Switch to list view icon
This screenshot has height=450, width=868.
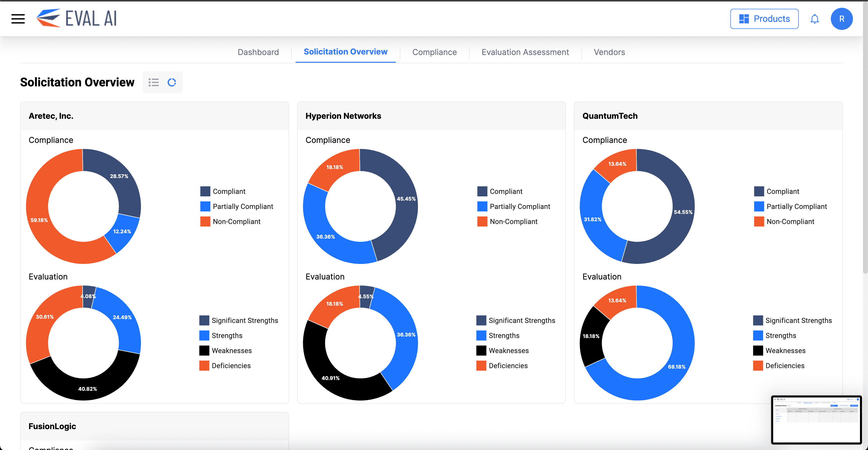tap(154, 82)
